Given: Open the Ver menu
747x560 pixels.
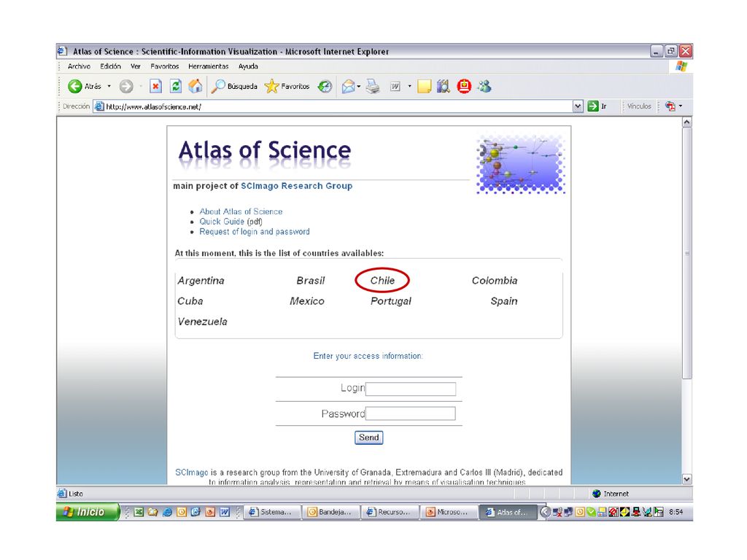Looking at the screenshot, I should click(136, 66).
